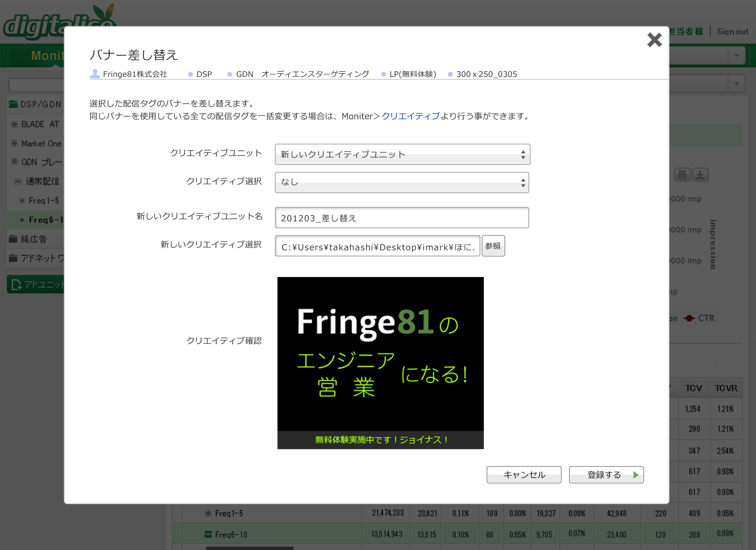Click the Fringe81株式会社 user icon
The height and width of the screenshot is (550, 756).
(95, 74)
